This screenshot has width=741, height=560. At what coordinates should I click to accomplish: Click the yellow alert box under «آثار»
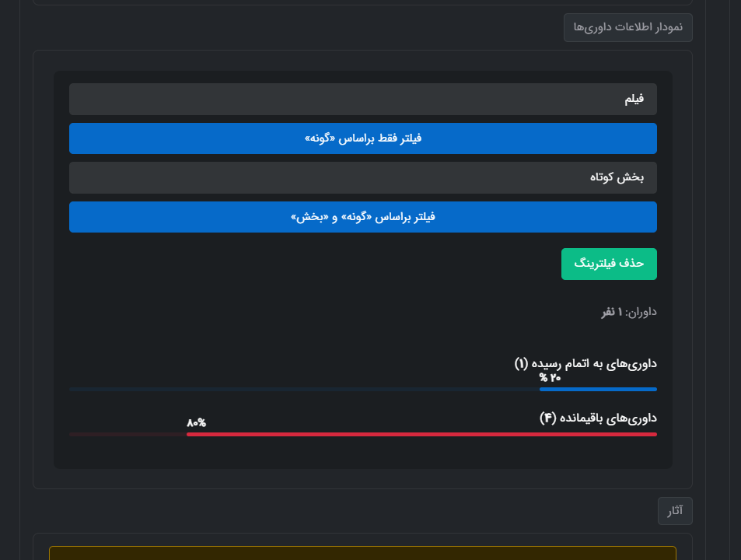pyautogui.click(x=362, y=553)
